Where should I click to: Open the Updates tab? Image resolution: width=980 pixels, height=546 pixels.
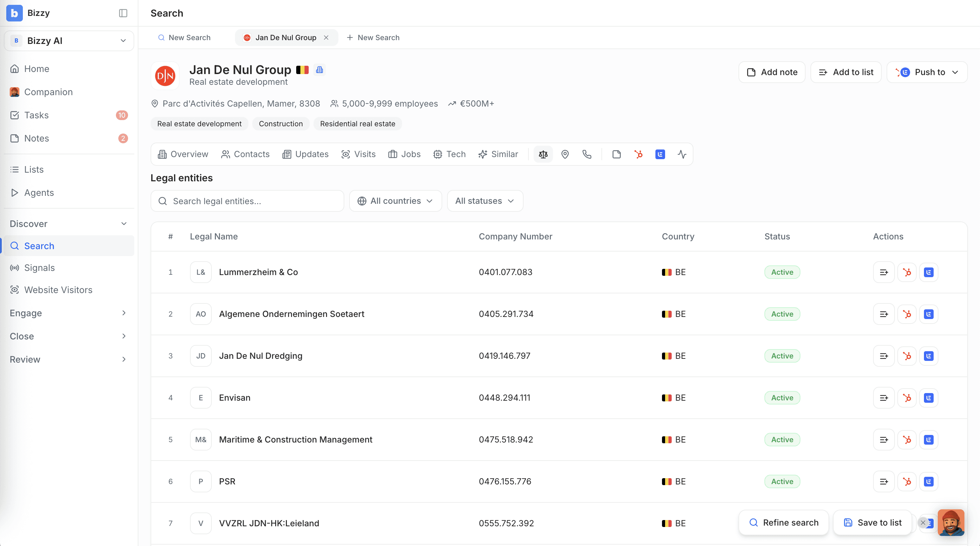[x=306, y=154]
